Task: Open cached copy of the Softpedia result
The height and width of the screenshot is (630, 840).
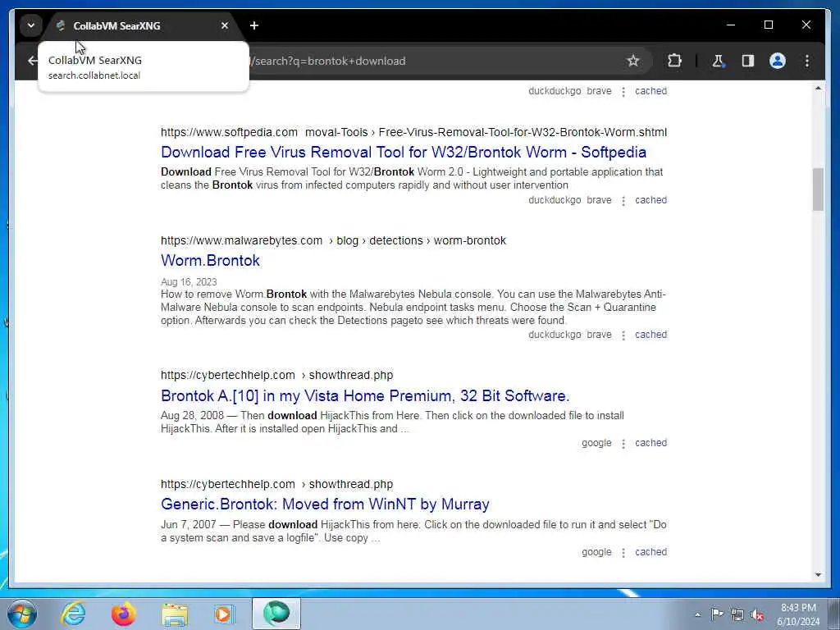Action: pos(651,200)
